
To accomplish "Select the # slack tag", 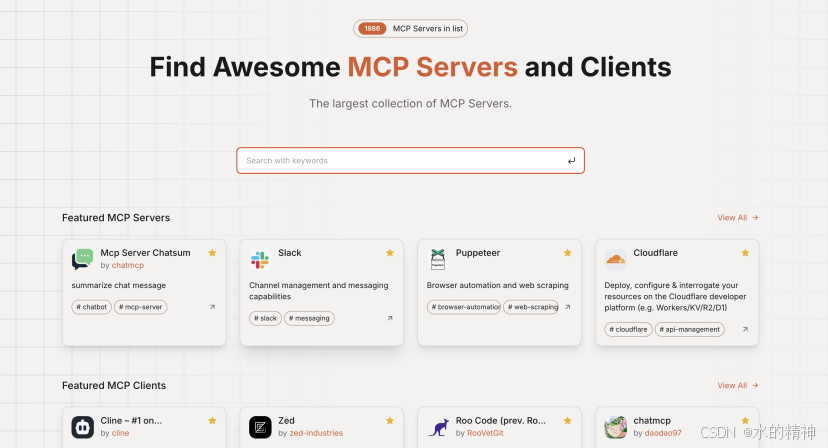I will (x=265, y=318).
